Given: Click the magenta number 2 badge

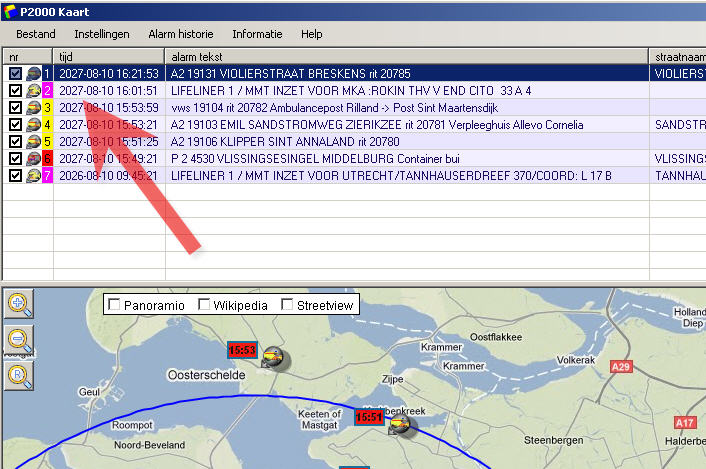Looking at the screenshot, I should [x=47, y=90].
